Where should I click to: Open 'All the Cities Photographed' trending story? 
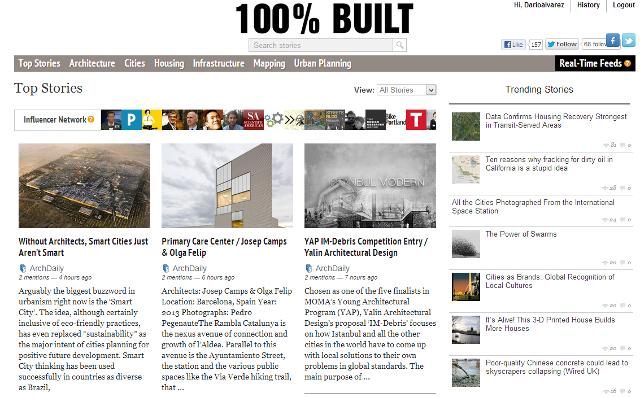pyautogui.click(x=533, y=206)
